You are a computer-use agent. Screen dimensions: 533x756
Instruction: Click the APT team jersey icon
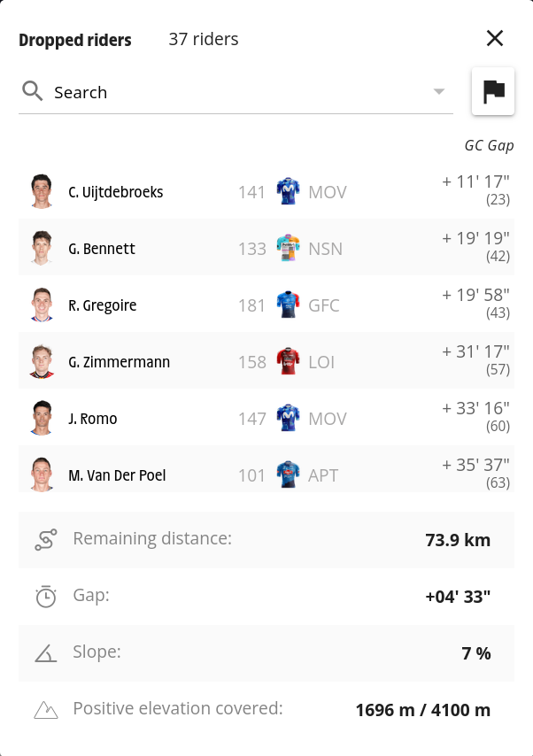tap(288, 474)
